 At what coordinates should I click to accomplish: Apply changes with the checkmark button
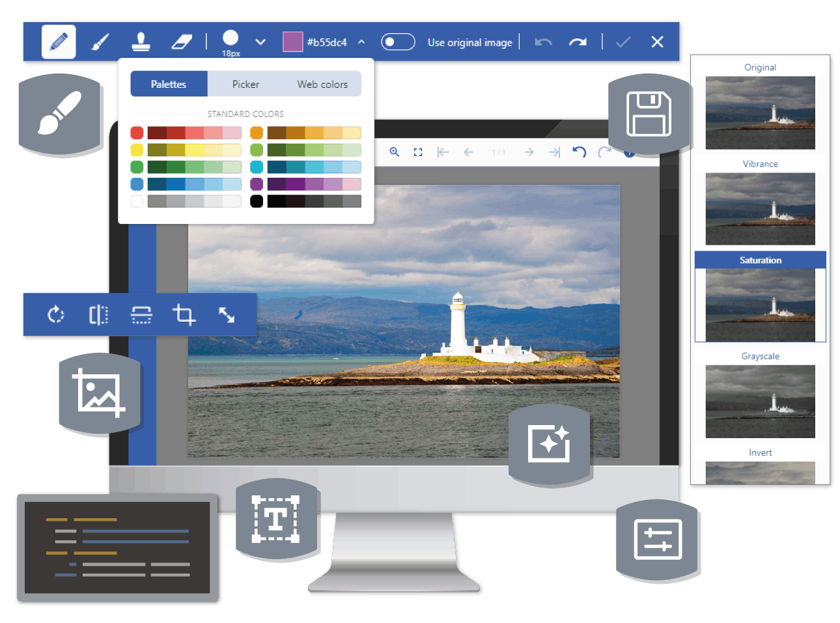(x=623, y=42)
